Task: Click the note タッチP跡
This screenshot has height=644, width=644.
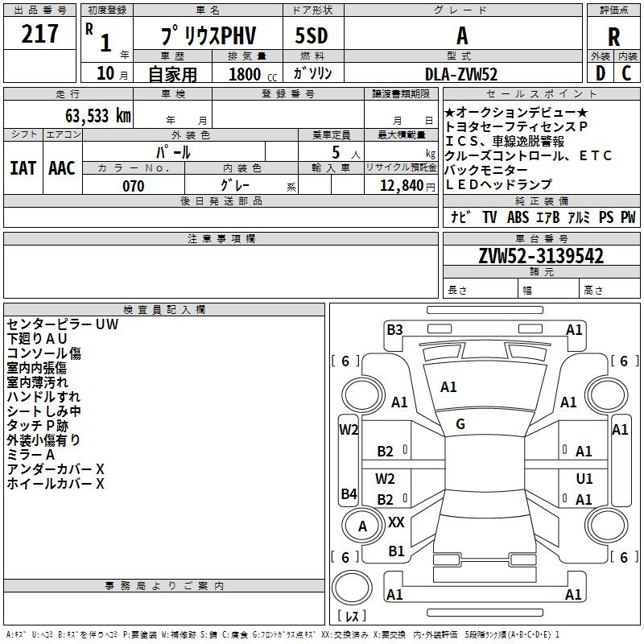Action: (37, 426)
